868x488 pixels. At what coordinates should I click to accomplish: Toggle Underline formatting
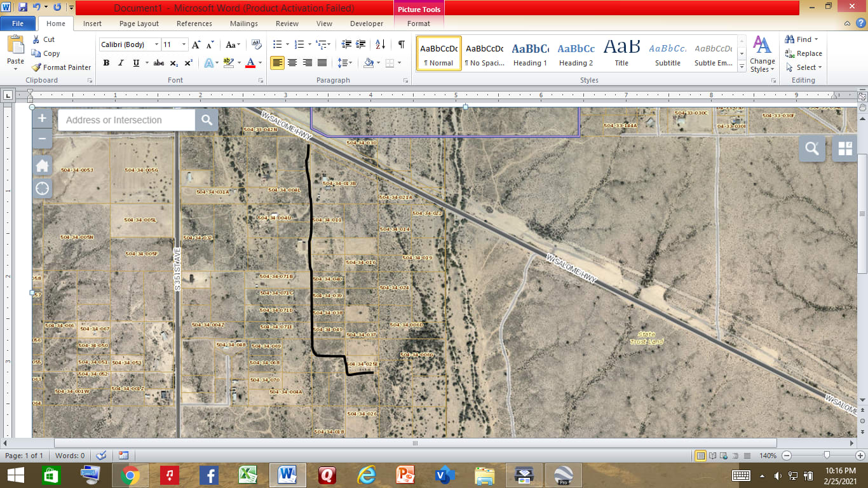pyautogui.click(x=136, y=63)
